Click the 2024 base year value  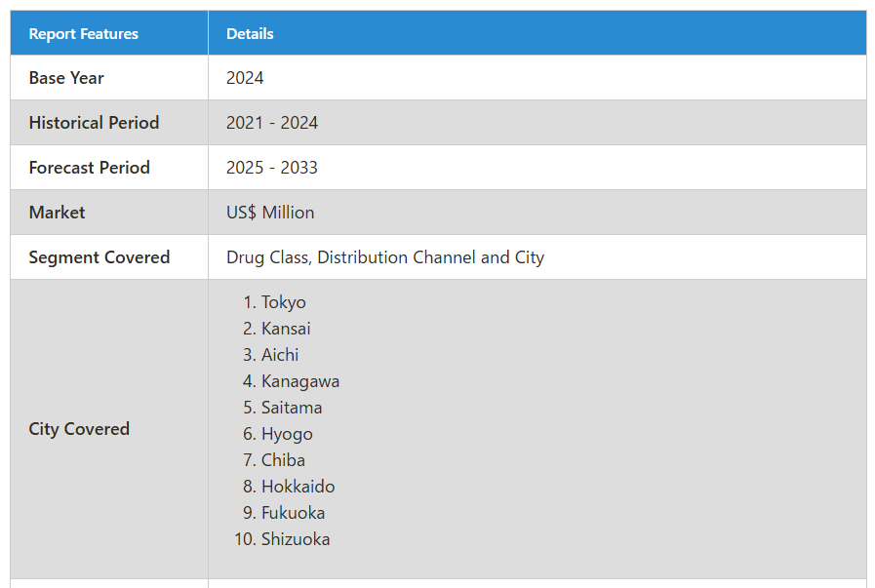click(x=245, y=78)
